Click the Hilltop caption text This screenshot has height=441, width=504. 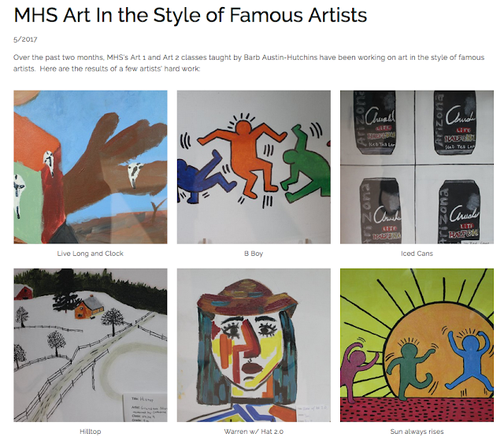tap(91, 432)
